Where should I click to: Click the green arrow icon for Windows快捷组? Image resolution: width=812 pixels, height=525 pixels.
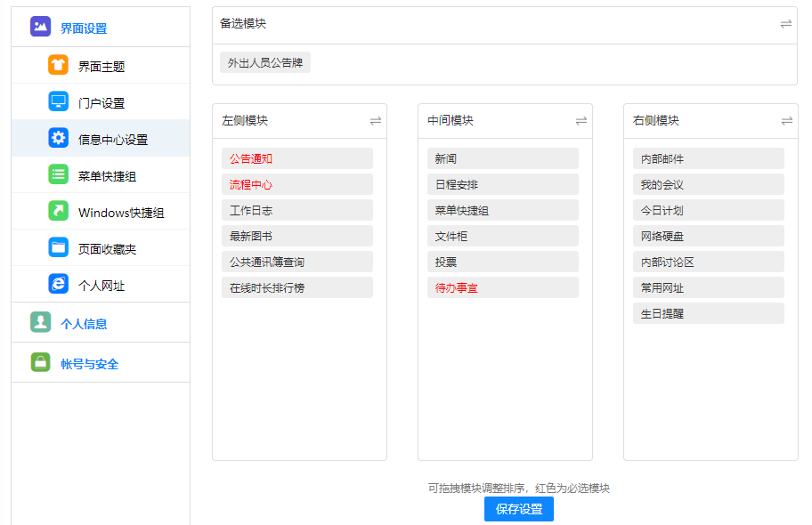pos(58,211)
